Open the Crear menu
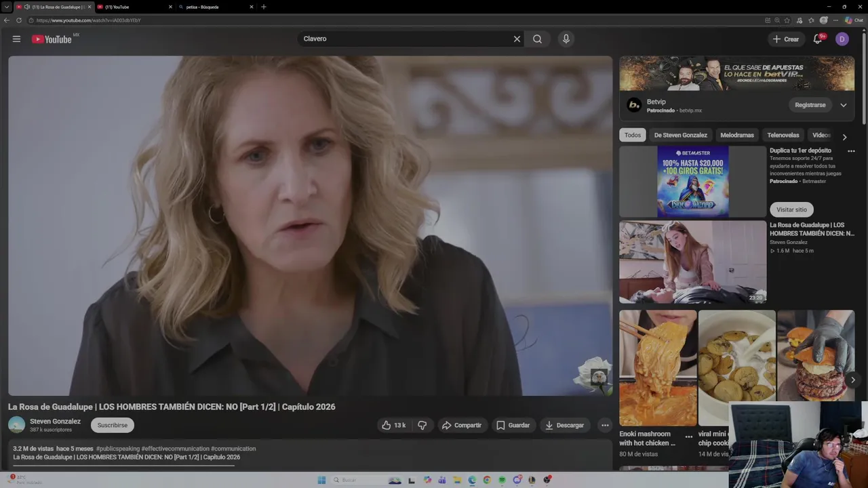This screenshot has height=488, width=868. 786,39
